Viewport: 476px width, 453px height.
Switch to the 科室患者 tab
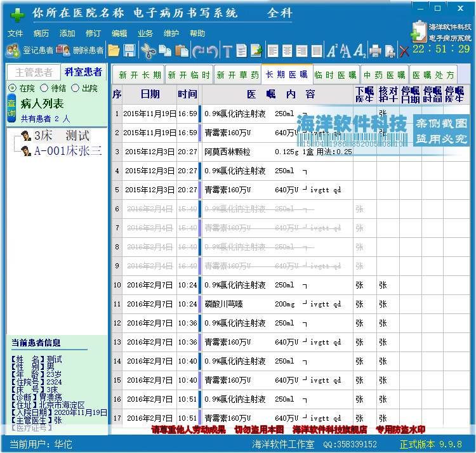[84, 72]
